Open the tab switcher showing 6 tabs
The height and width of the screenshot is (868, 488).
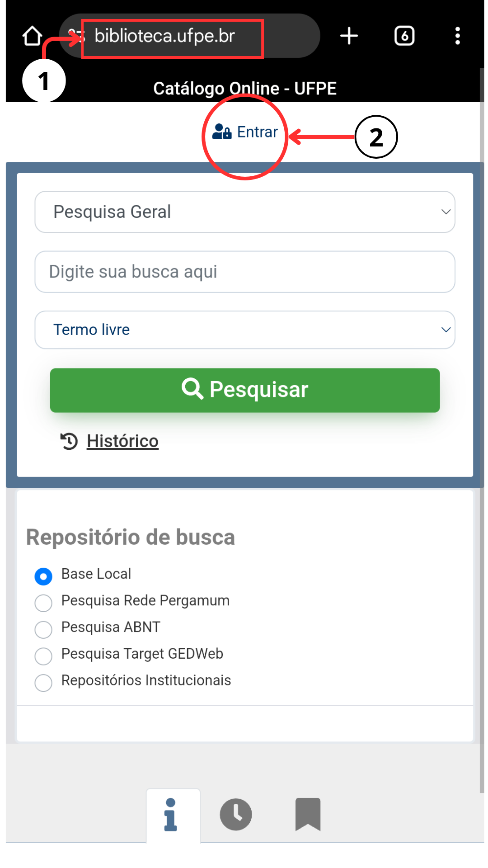click(x=404, y=36)
